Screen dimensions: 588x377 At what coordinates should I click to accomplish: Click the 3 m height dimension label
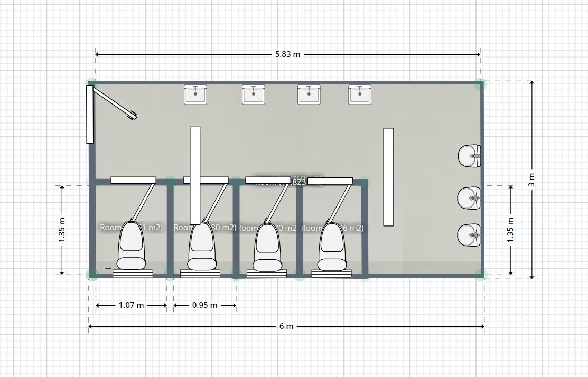(x=531, y=178)
